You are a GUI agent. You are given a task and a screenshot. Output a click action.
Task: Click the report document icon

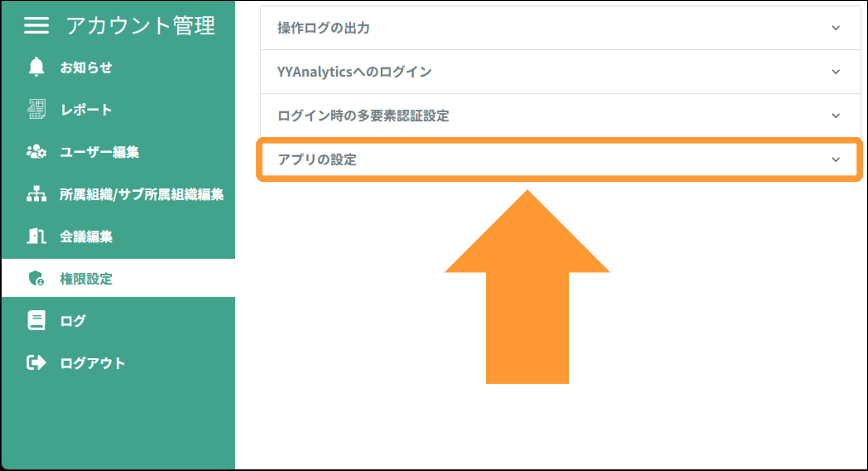(x=36, y=109)
